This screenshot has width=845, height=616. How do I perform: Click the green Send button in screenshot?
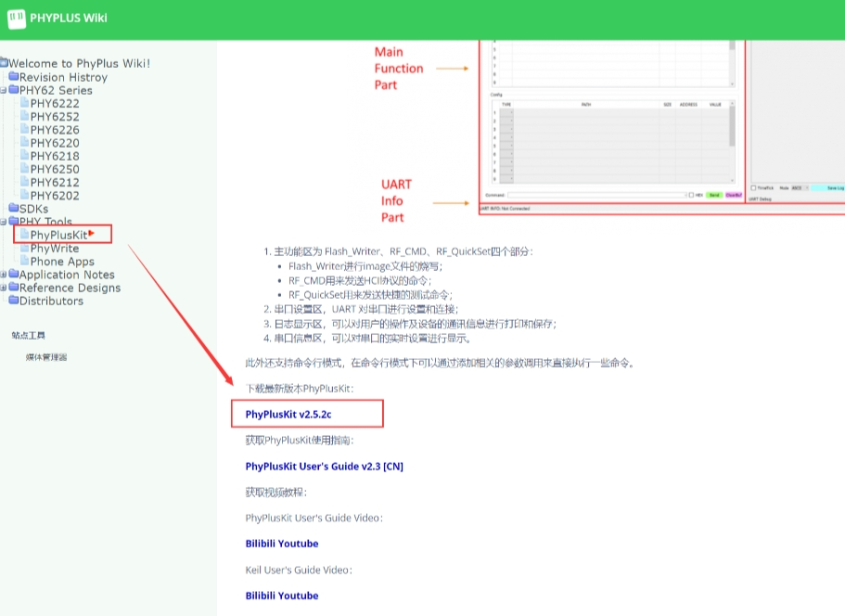coord(714,195)
